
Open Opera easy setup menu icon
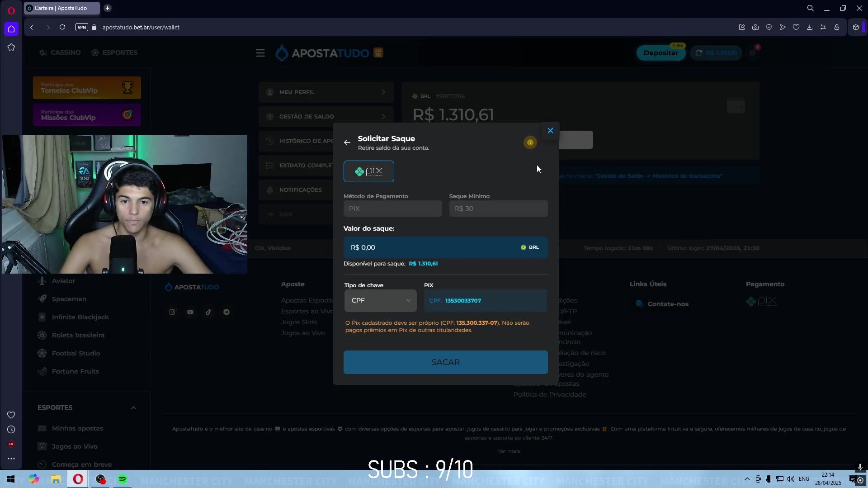tap(823, 27)
